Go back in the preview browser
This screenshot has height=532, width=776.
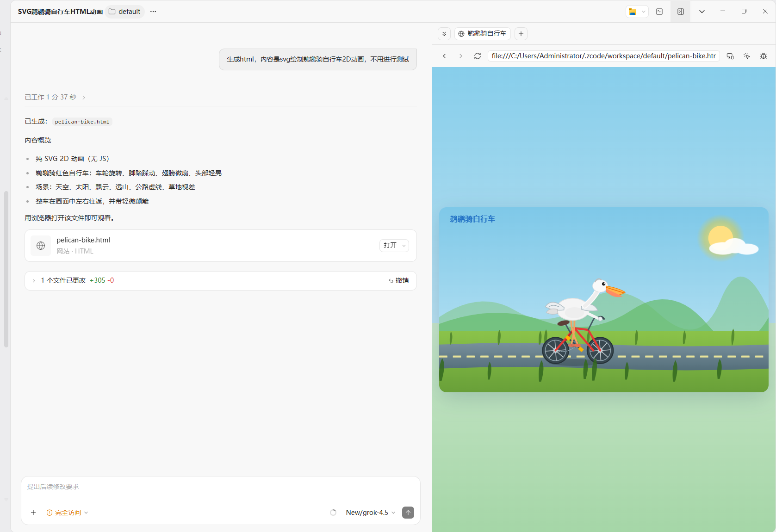click(444, 56)
